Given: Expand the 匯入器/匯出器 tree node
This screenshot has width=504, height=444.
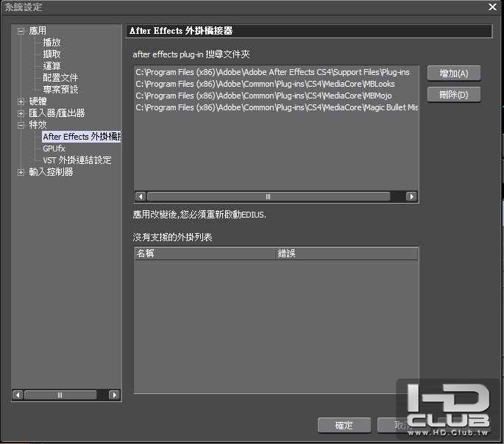Looking at the screenshot, I should click(21, 113).
